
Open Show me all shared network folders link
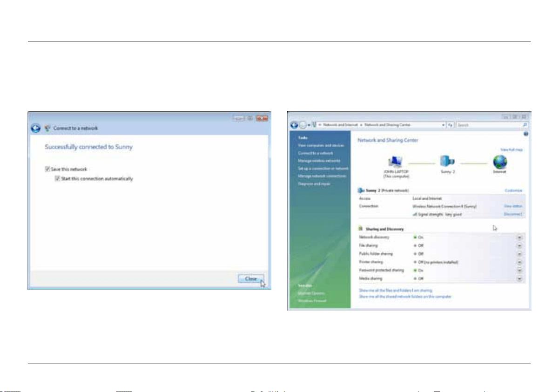point(405,297)
